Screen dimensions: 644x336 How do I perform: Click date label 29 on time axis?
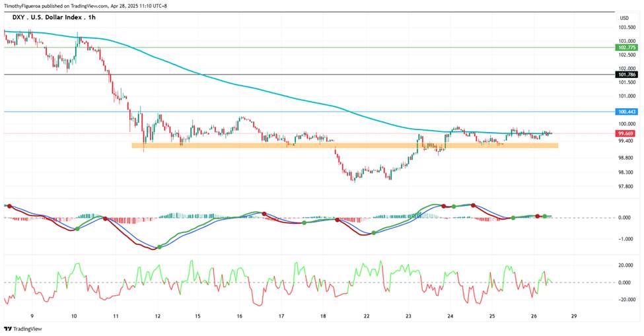click(x=574, y=316)
